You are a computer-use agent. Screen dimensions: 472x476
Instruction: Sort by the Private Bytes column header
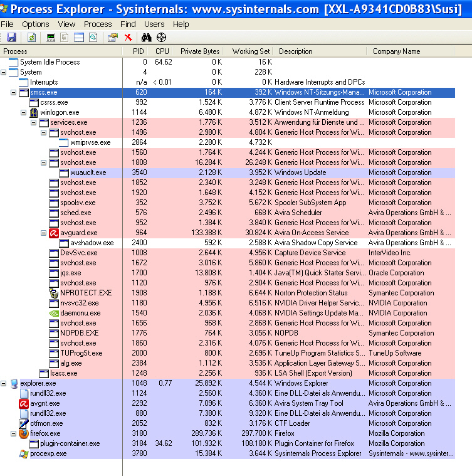[197, 51]
